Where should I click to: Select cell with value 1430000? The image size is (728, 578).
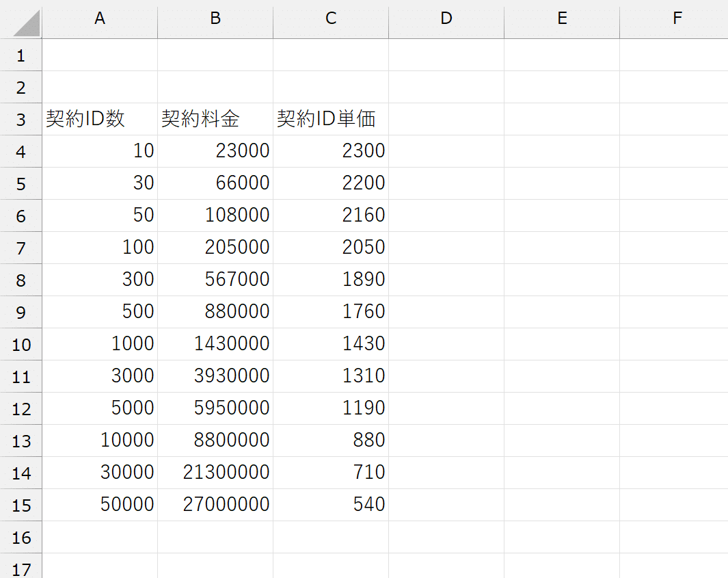point(215,344)
